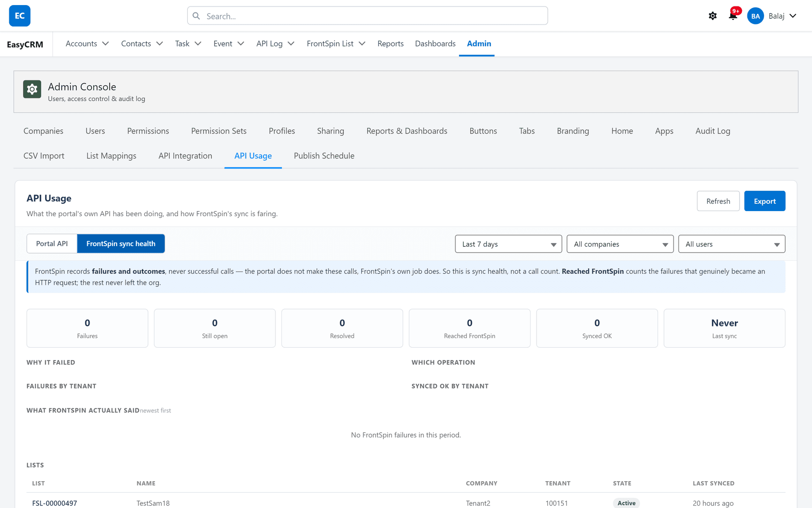Viewport: 812px width, 508px height.
Task: Expand the Accounts menu chevron
Action: click(106, 43)
